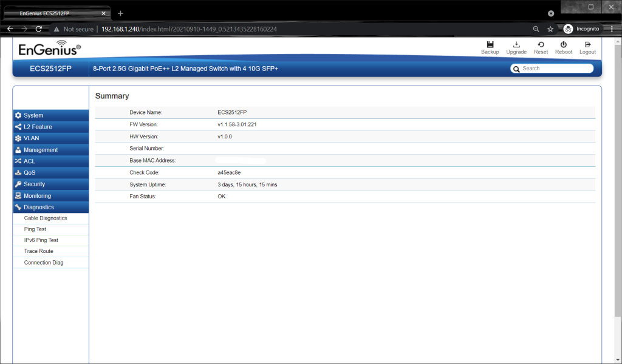Click FW Version value v1.1.58-3.01.221
The height and width of the screenshot is (364, 622).
point(237,124)
